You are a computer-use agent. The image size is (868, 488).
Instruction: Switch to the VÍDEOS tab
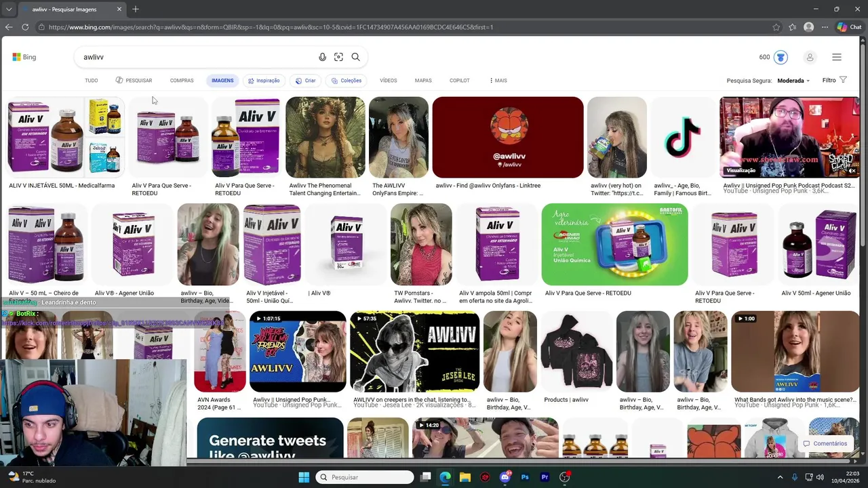pos(389,81)
